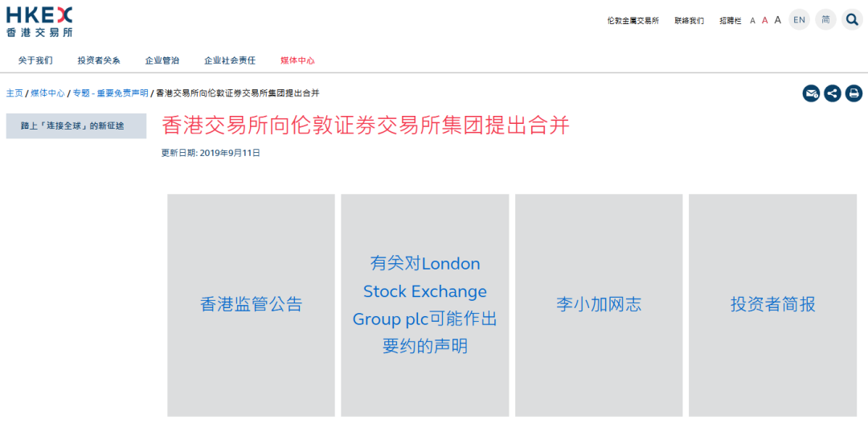Open the search magnifier icon

pos(852,20)
